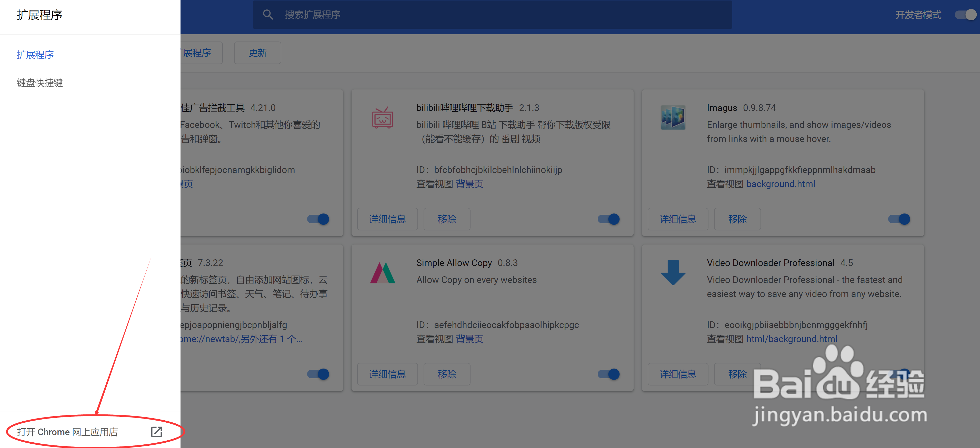The width and height of the screenshot is (980, 448).
Task: Disable the bilibili哔哩哔哩下载助手 extension toggle
Action: tap(608, 219)
